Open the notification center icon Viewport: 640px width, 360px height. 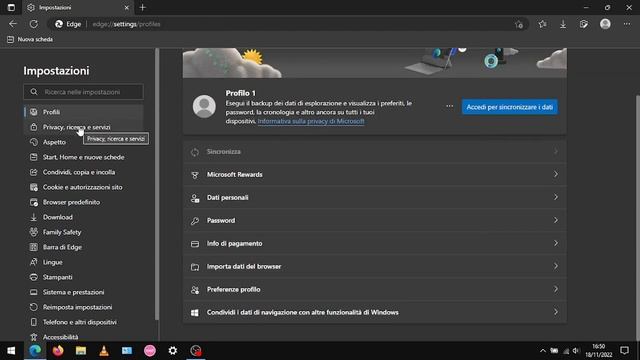point(624,351)
